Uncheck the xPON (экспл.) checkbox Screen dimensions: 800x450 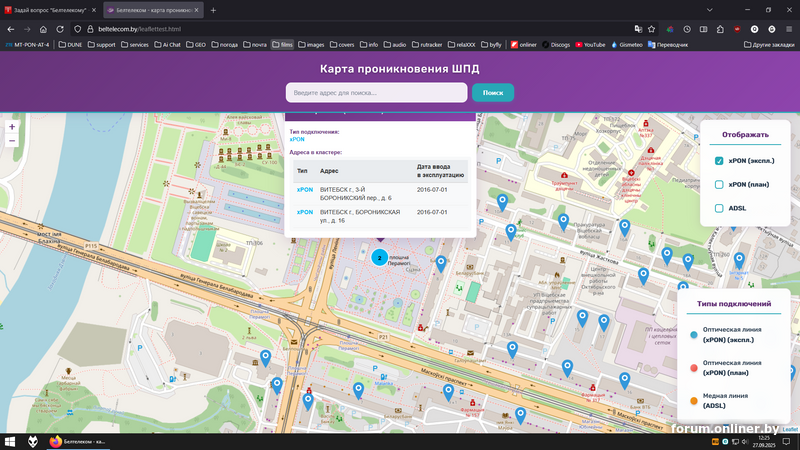coord(719,161)
